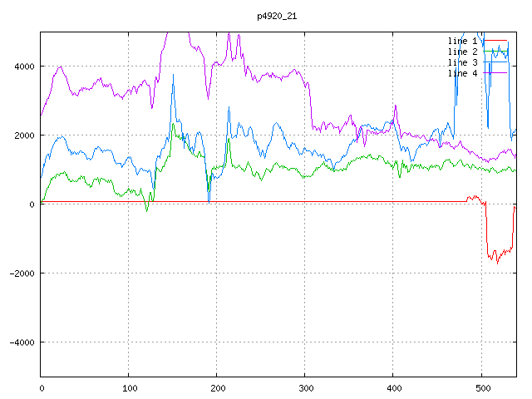Click the red line 1 legend sample
This screenshot has width=532, height=399.
click(495, 41)
